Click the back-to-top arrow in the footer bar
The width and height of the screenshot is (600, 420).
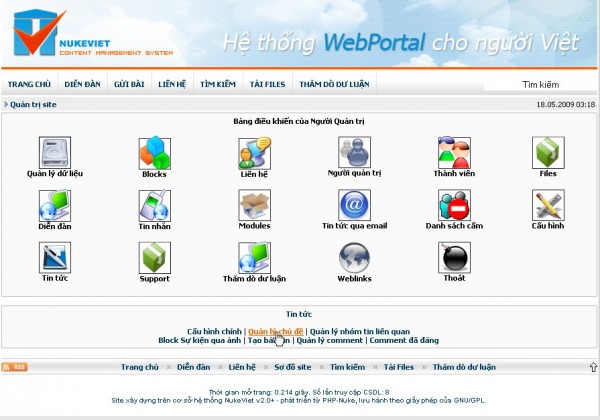pyautogui.click(x=593, y=367)
